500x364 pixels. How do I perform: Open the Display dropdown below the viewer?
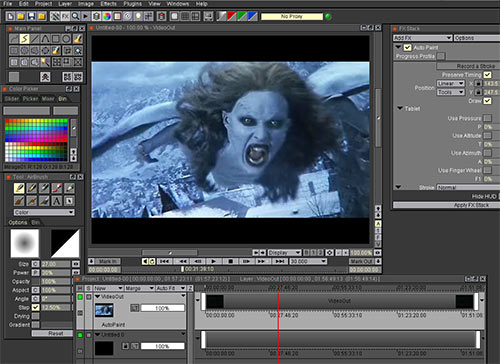[284, 253]
